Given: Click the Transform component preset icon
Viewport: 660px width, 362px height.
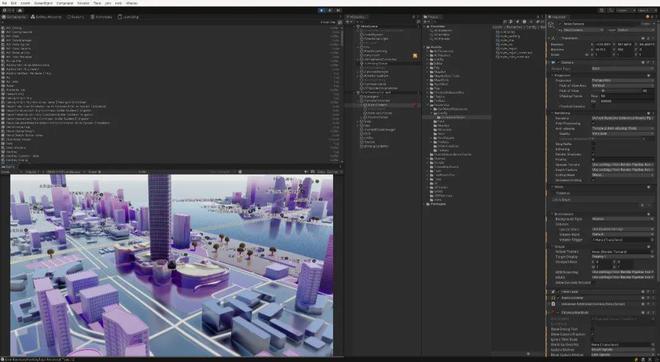Looking at the screenshot, I should click(649, 38).
